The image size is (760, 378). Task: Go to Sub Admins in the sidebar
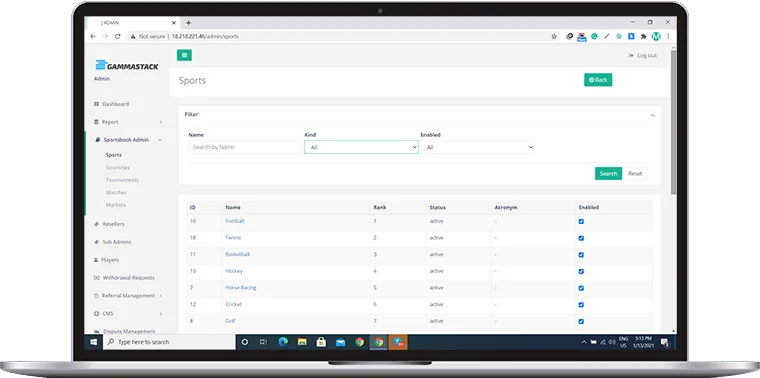tap(113, 242)
